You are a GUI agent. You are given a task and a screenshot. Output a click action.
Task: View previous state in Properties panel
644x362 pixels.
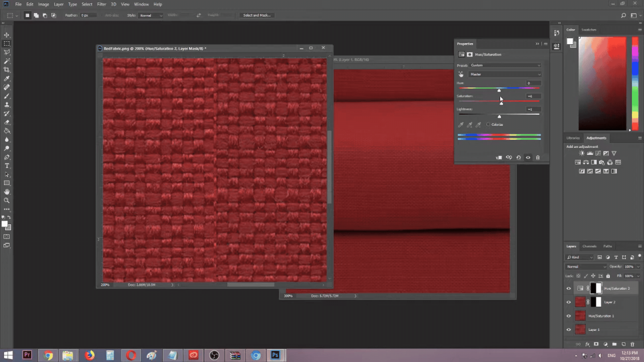coord(509,158)
